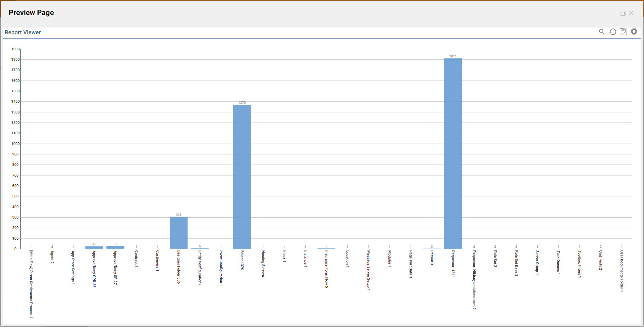Select the Approve/Deny SR 27 bar
This screenshot has width=644, height=327.
[x=115, y=247]
